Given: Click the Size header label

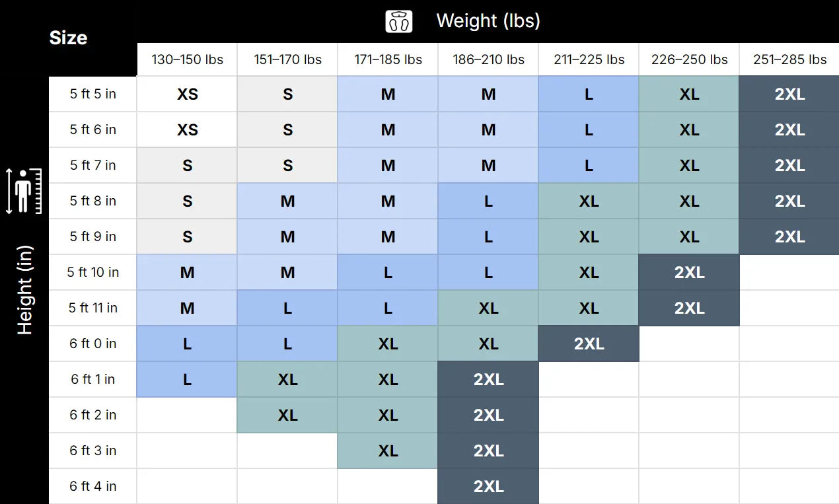Looking at the screenshot, I should pyautogui.click(x=68, y=38).
